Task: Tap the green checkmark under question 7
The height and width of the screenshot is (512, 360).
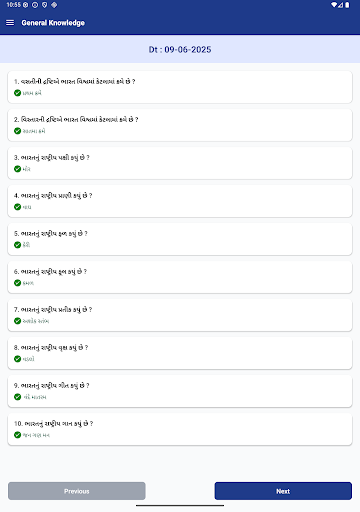Action: pos(18,321)
